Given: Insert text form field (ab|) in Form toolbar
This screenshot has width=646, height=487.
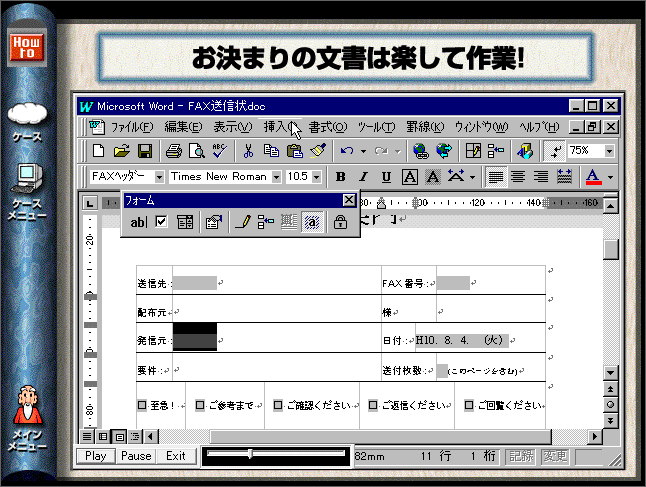Looking at the screenshot, I should tap(139, 222).
